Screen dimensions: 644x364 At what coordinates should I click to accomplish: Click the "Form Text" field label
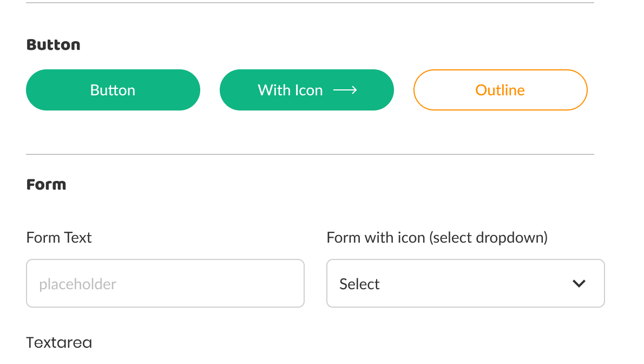click(x=59, y=237)
